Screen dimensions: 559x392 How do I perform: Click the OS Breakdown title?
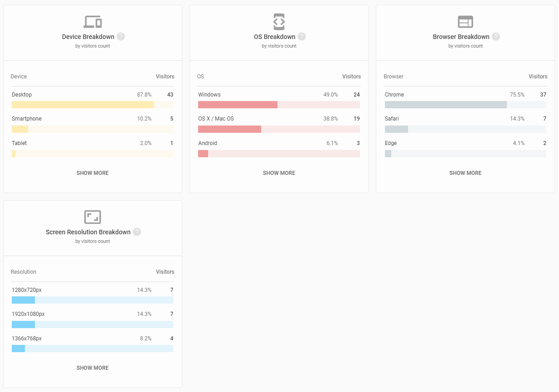coord(274,37)
